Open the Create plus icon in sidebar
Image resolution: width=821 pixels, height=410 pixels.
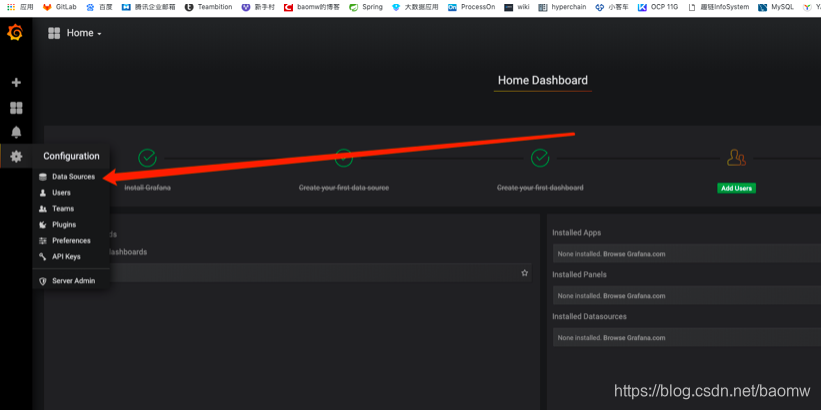[x=16, y=83]
